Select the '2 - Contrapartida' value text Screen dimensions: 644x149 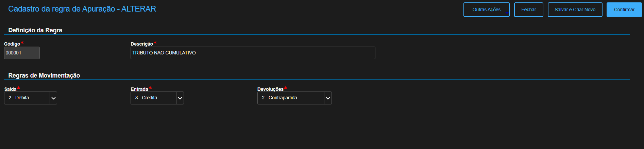(279, 98)
